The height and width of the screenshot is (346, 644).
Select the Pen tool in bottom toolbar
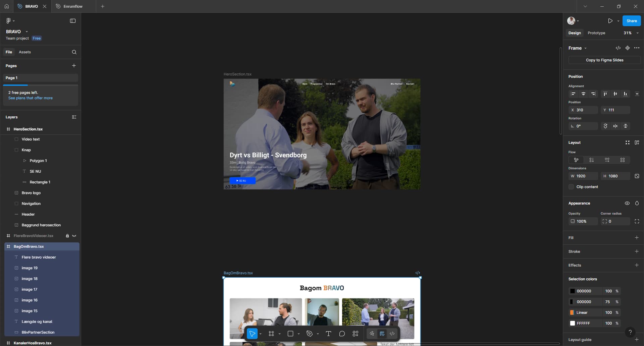tap(310, 334)
